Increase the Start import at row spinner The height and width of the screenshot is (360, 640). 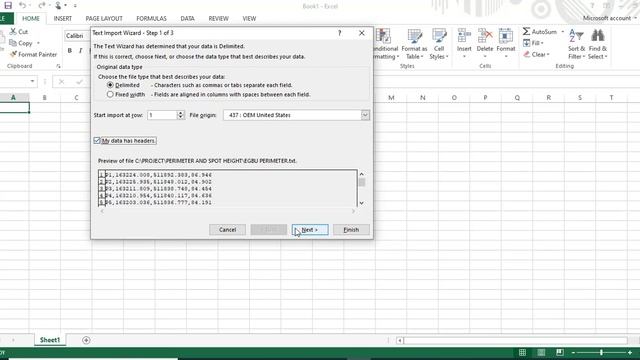point(180,113)
